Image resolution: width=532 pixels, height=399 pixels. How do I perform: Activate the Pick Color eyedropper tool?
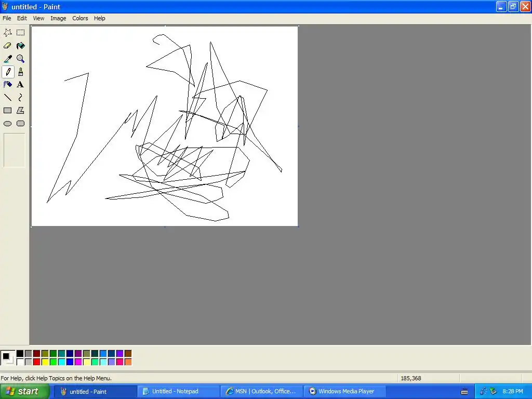coord(7,59)
